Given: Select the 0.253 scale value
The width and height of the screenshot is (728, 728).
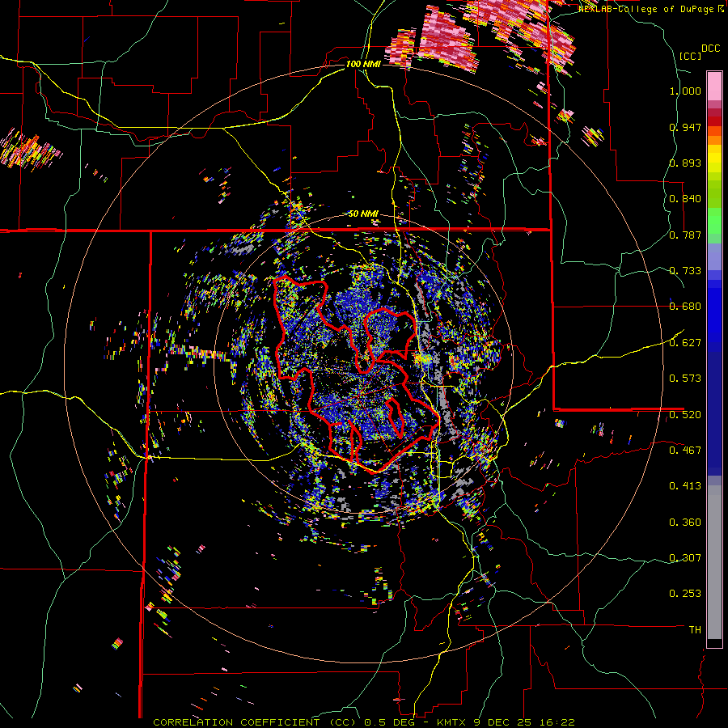Looking at the screenshot, I should pos(685,594).
